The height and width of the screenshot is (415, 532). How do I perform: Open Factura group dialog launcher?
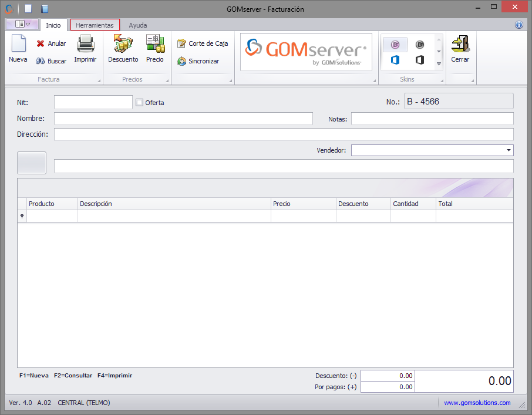pyautogui.click(x=99, y=80)
